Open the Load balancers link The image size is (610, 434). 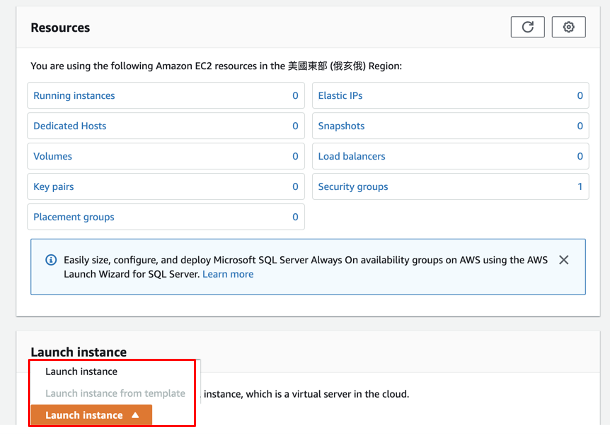tap(351, 156)
